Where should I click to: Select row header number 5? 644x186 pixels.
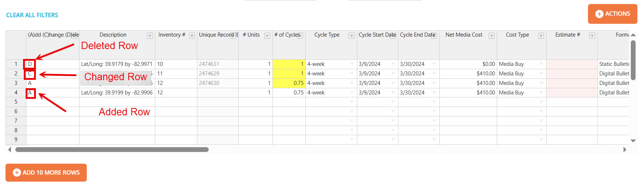[x=16, y=102]
